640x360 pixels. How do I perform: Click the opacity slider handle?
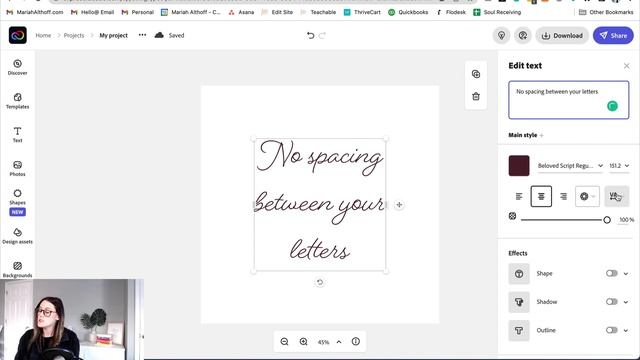[x=607, y=220]
